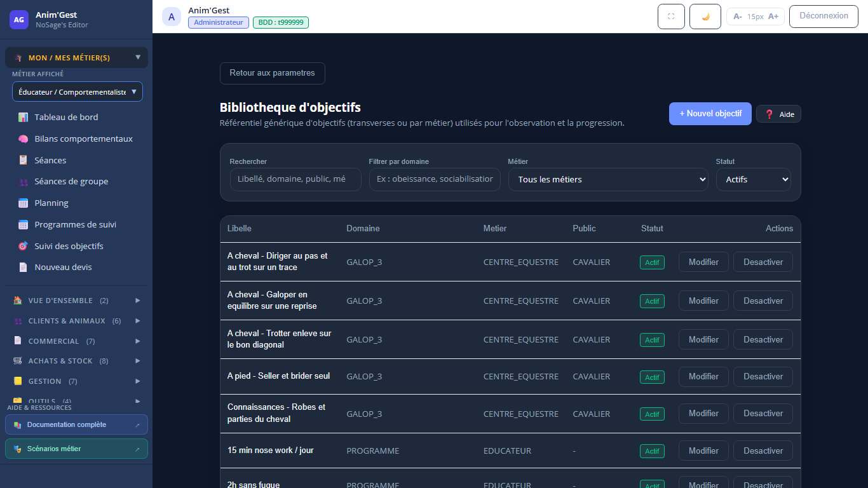868x488 pixels.
Task: Desactiver the Galoper en equilibre row
Action: coord(763,301)
